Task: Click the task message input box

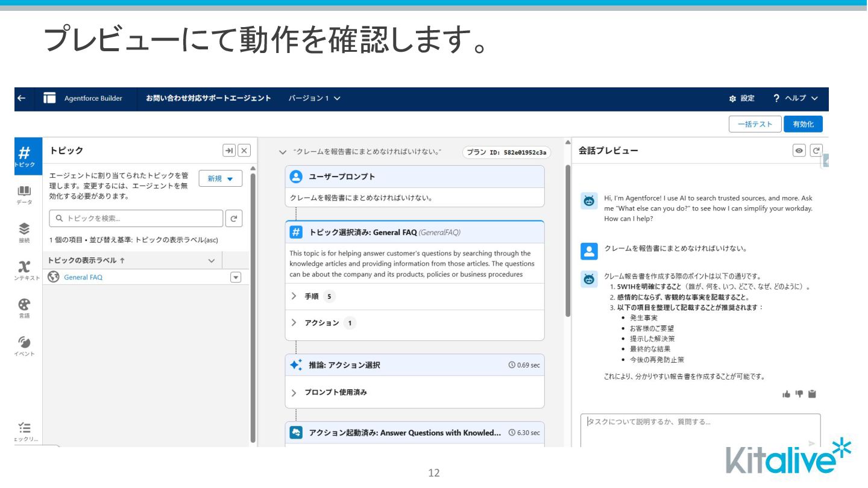Action: click(700, 430)
